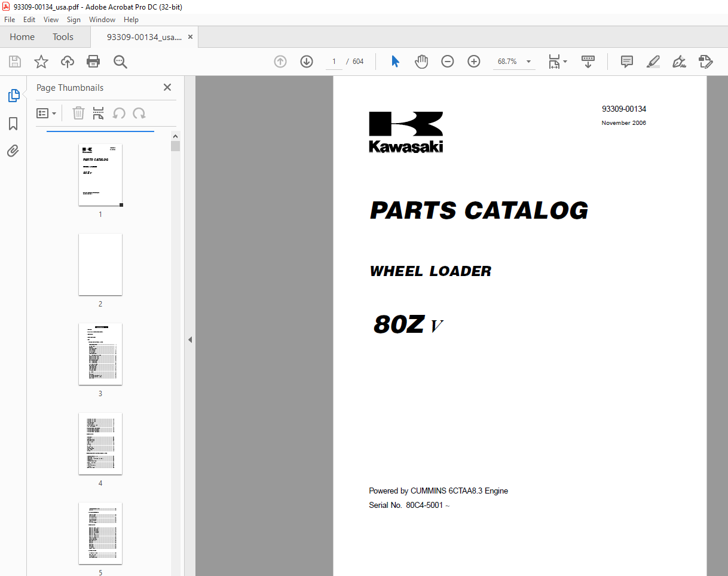Select page 5 thumbnail
This screenshot has width=728, height=576.
click(100, 533)
